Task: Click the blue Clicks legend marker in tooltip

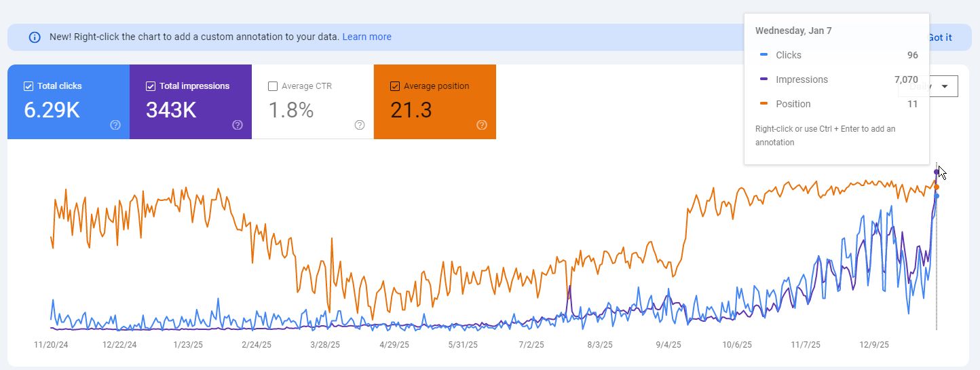Action: [x=764, y=55]
